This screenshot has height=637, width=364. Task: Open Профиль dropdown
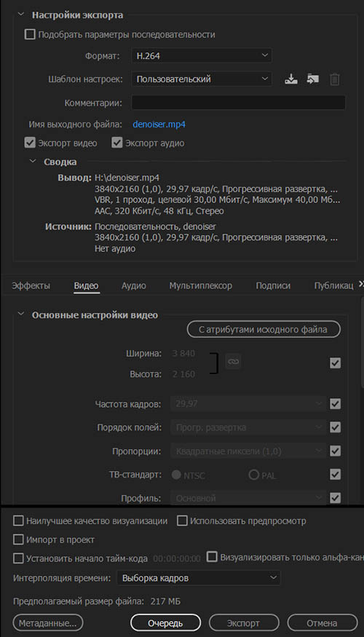[x=249, y=498]
